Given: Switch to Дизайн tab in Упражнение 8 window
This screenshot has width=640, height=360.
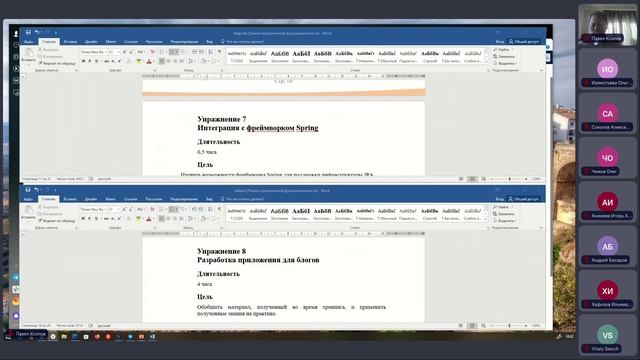Looking at the screenshot, I should 91,199.
